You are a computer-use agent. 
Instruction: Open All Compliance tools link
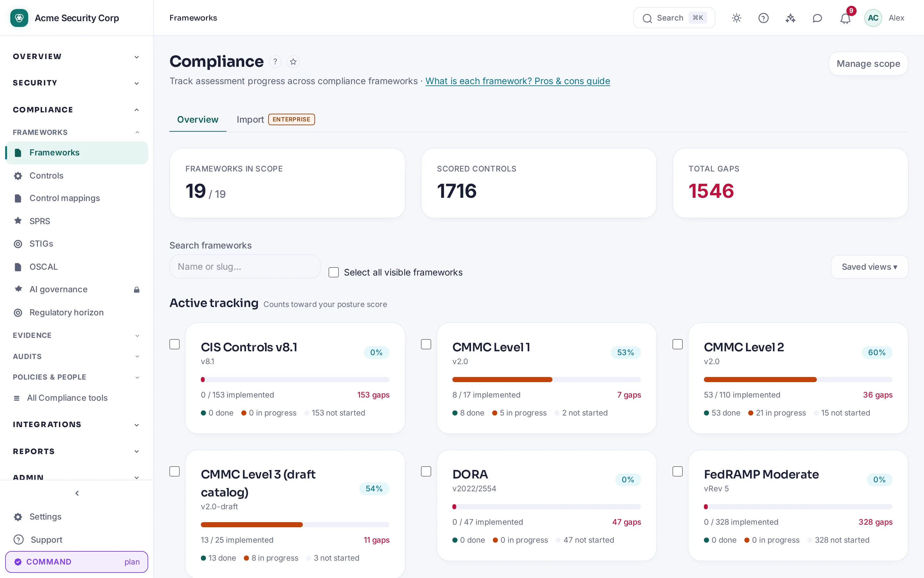click(77, 398)
